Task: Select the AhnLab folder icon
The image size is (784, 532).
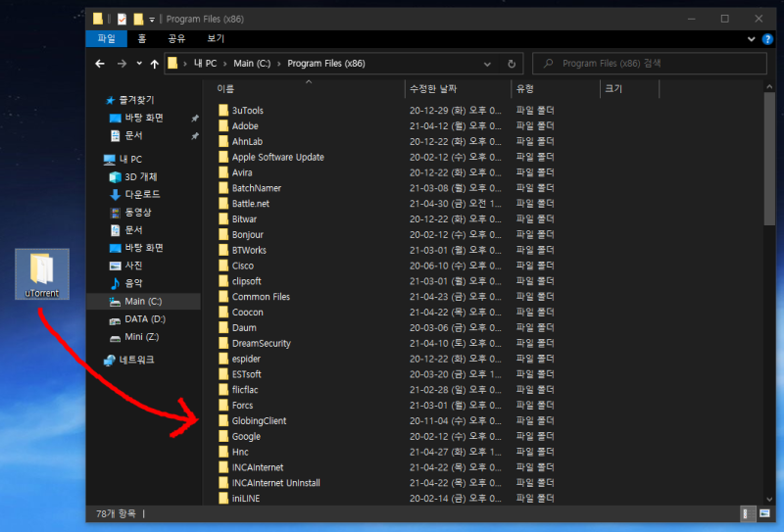Action: [223, 141]
